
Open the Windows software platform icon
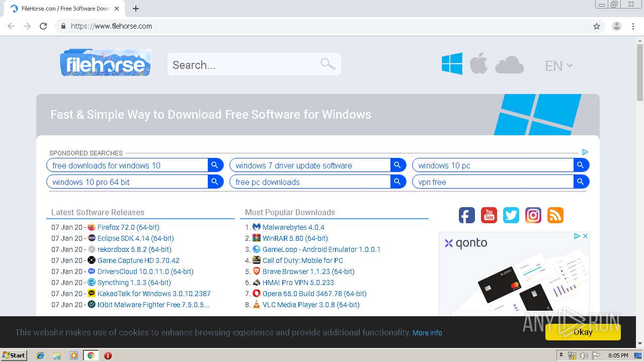pyautogui.click(x=452, y=64)
